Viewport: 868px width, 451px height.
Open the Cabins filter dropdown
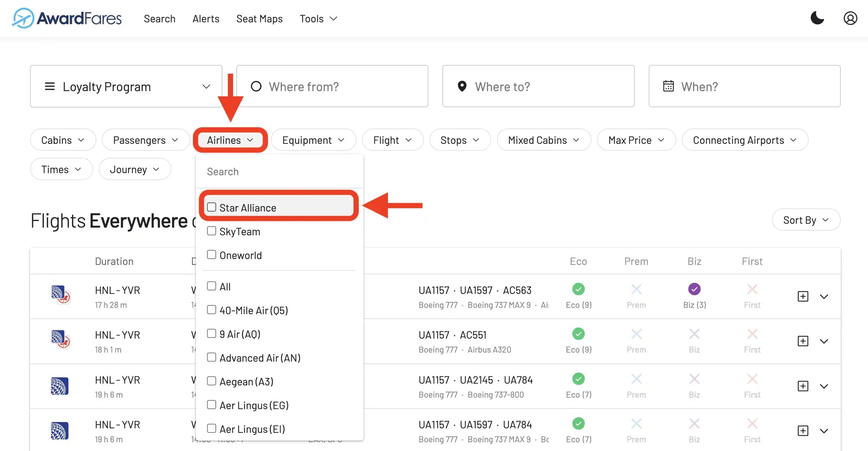click(63, 140)
